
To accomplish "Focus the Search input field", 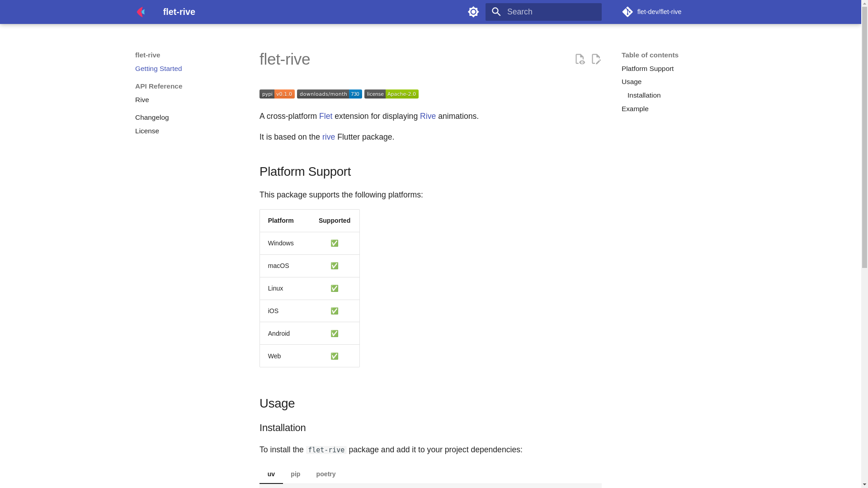I will [543, 12].
